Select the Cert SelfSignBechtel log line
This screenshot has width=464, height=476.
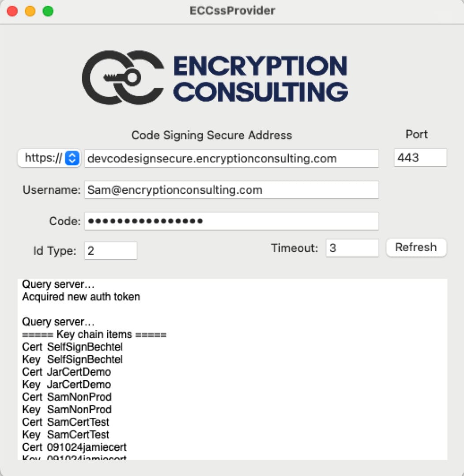pos(72,347)
